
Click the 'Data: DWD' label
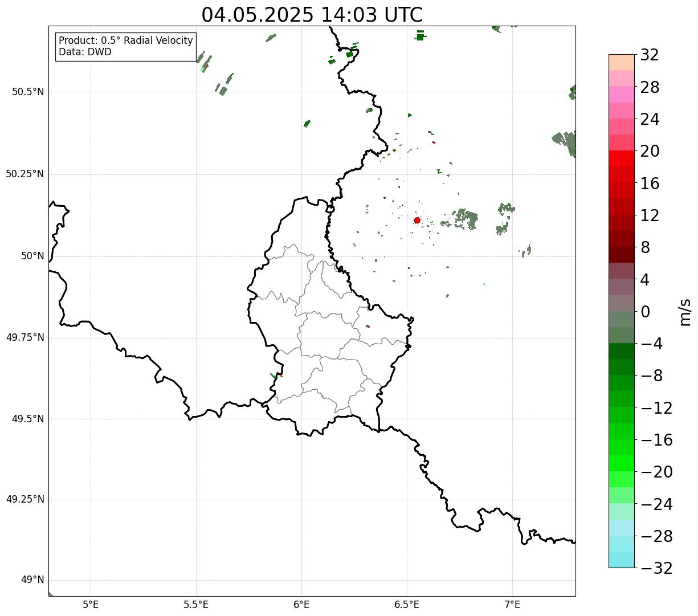click(x=85, y=52)
